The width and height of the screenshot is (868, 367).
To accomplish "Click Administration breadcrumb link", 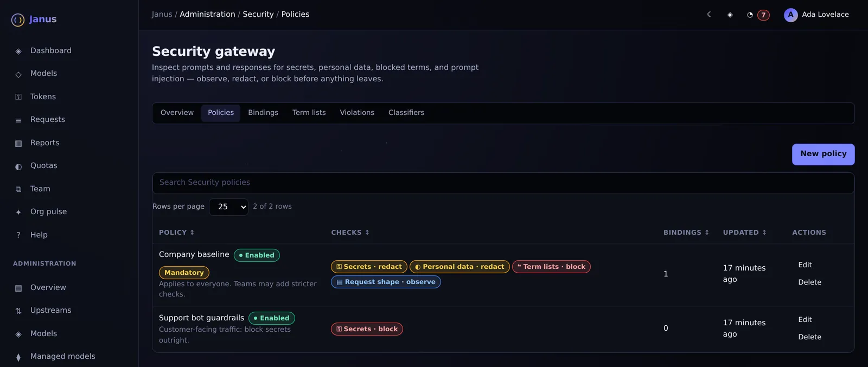I will (x=207, y=15).
